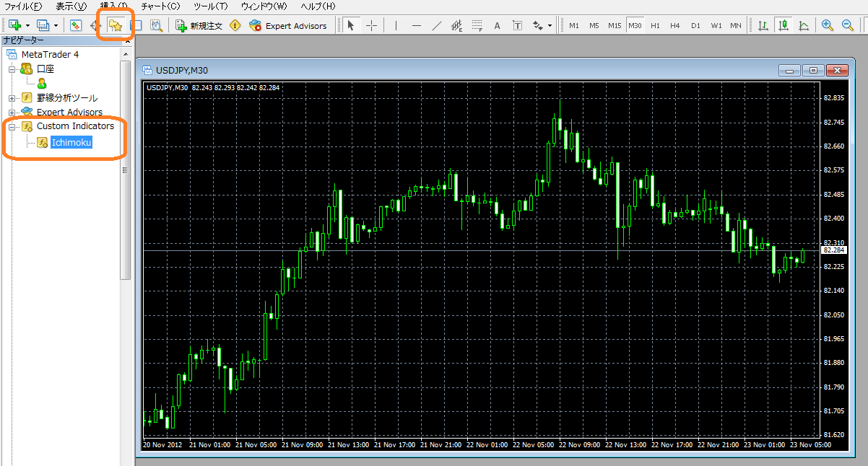Open the New Chart dropdown arrow

click(27, 25)
